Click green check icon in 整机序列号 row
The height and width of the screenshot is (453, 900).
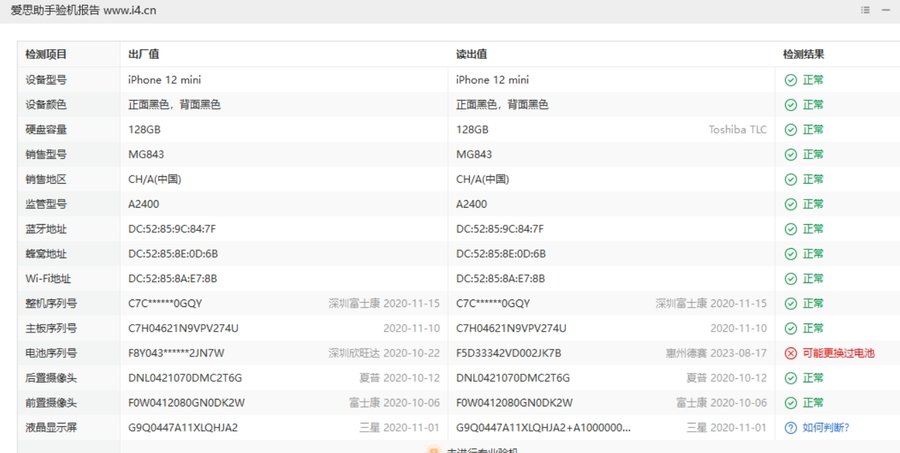pyautogui.click(x=790, y=303)
